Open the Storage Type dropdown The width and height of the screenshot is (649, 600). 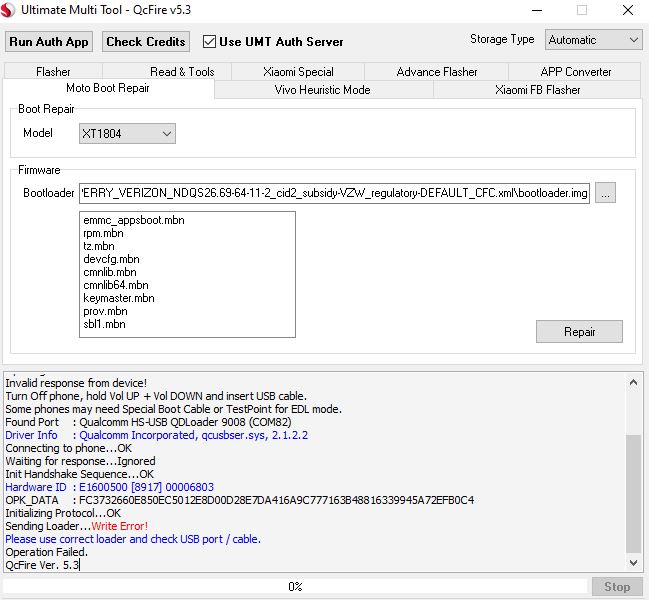click(x=593, y=40)
